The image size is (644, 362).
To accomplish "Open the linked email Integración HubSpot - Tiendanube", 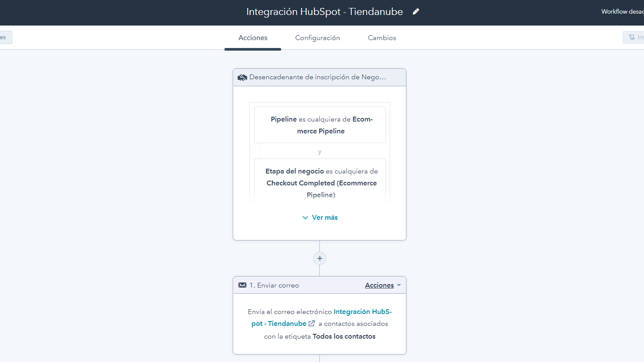I will [x=362, y=312].
